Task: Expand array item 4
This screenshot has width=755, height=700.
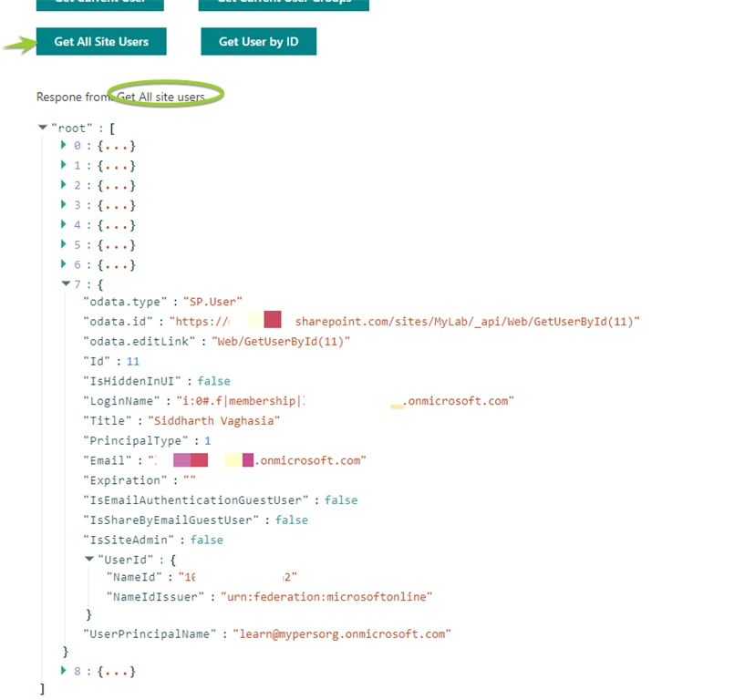Action: pos(64,224)
